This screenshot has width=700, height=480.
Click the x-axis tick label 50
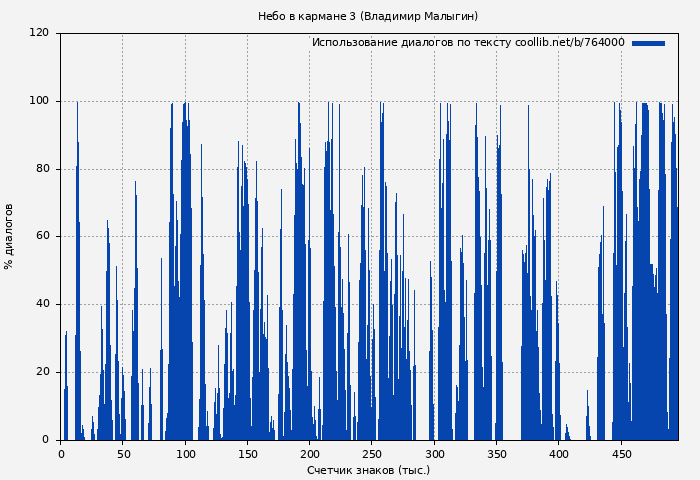(123, 454)
